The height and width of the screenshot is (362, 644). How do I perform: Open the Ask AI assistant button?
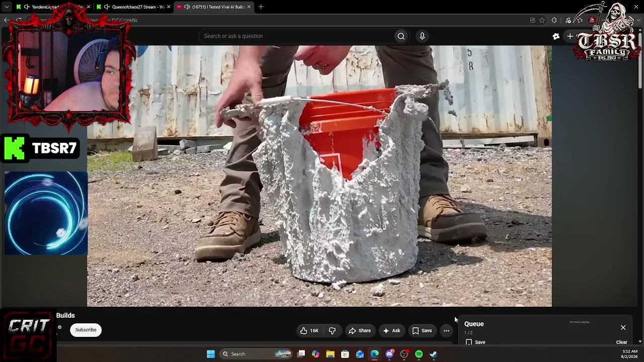click(391, 330)
